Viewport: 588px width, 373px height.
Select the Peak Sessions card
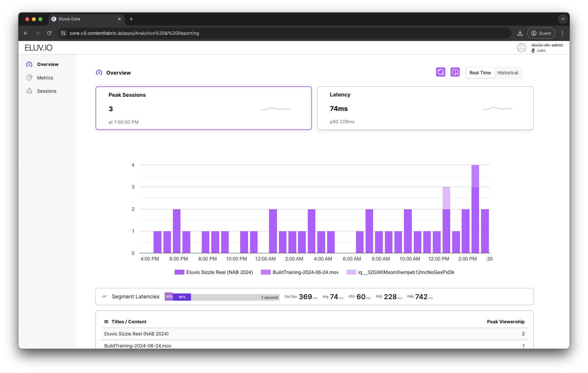[203, 108]
